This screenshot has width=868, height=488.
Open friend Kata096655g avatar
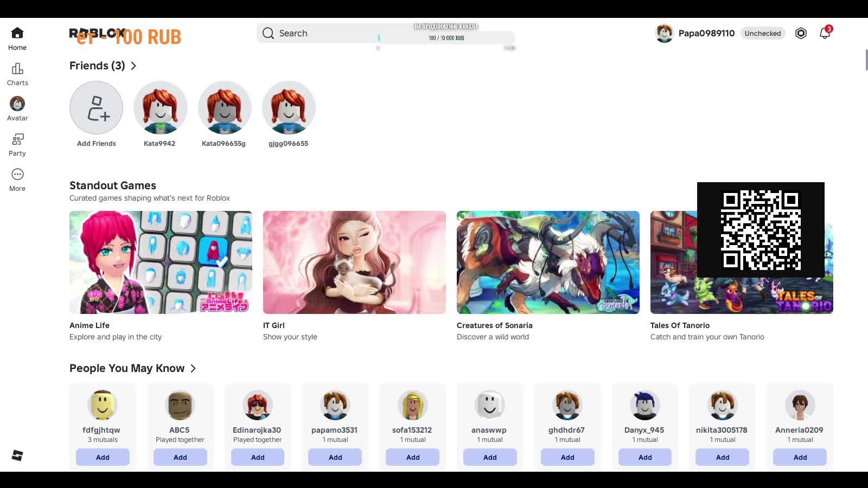click(225, 108)
